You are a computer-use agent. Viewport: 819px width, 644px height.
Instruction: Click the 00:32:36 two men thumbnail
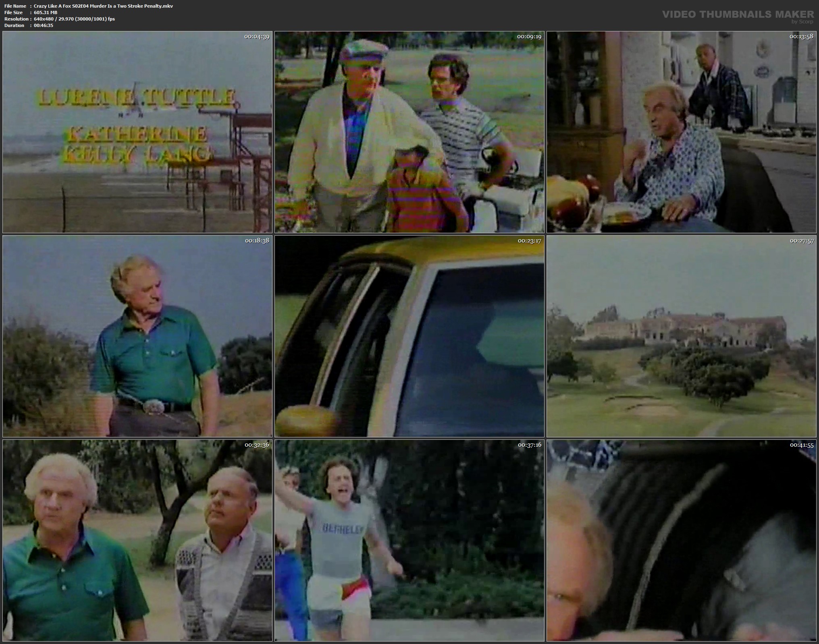(137, 540)
